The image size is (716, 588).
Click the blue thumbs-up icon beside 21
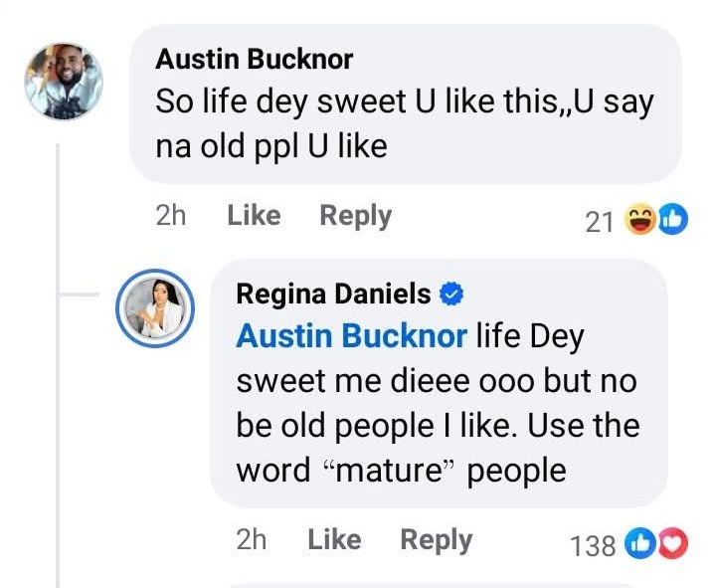tap(672, 220)
